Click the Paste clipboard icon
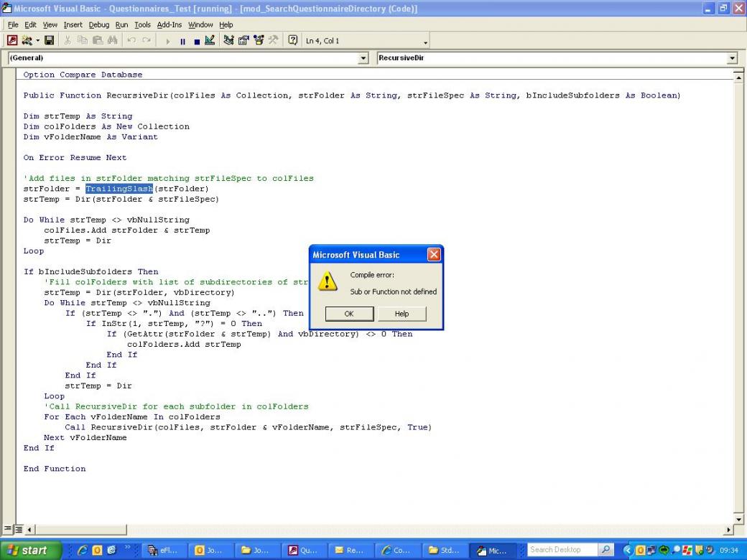747x560 pixels. point(97,40)
